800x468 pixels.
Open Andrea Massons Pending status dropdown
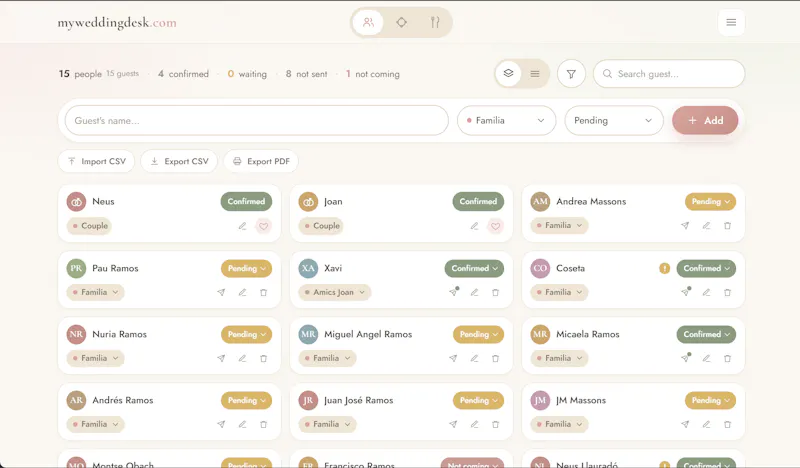pos(710,202)
